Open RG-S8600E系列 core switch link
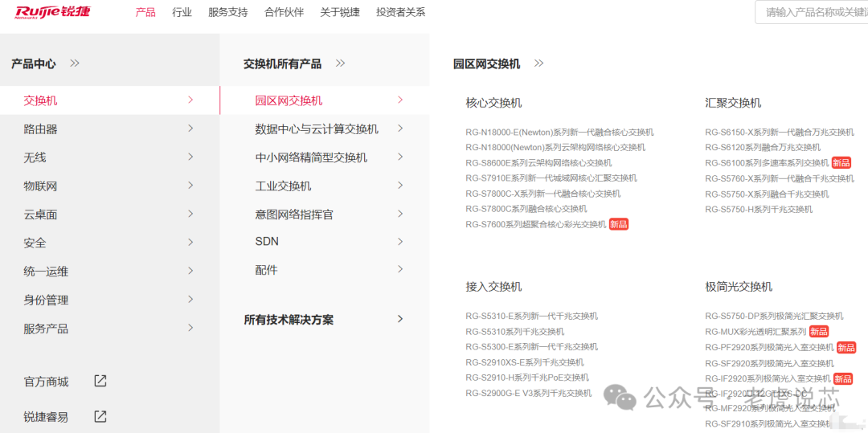The height and width of the screenshot is (433, 868). pos(538,162)
